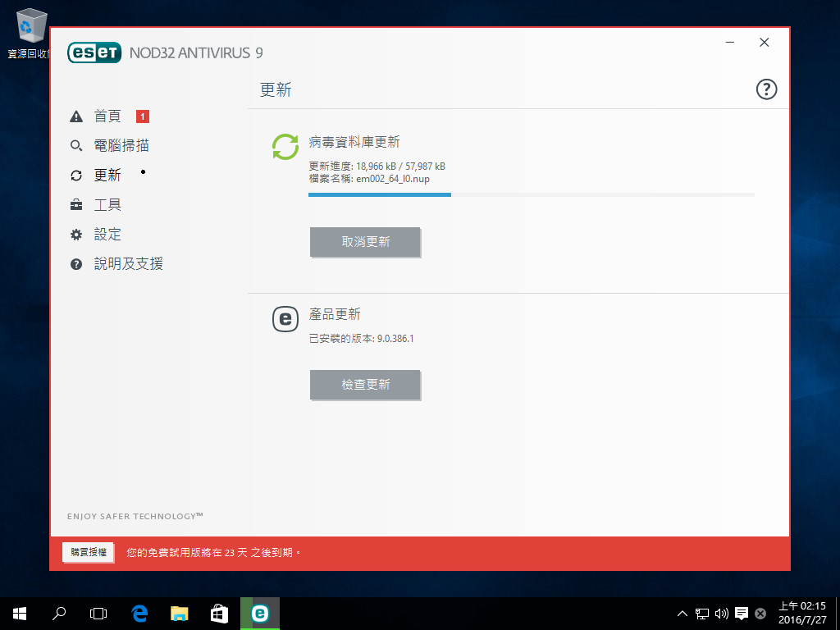Open File Explorer from the taskbar

click(x=180, y=614)
